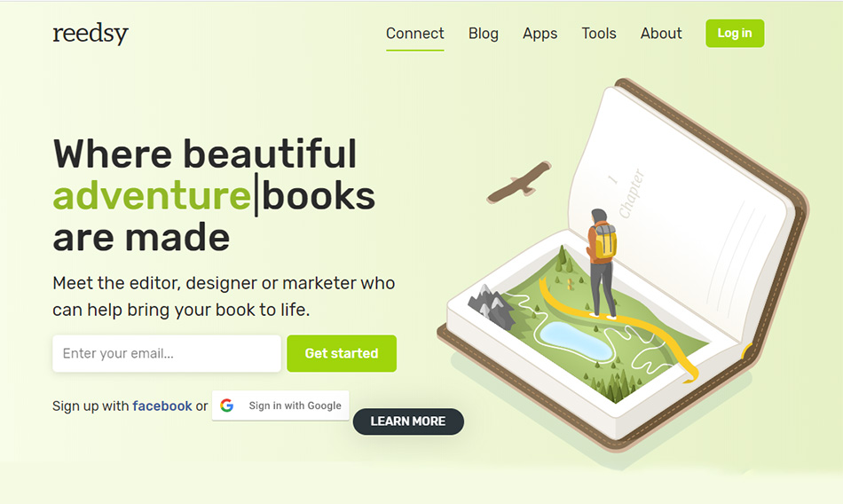
Task: Click the Log in button
Action: (735, 34)
